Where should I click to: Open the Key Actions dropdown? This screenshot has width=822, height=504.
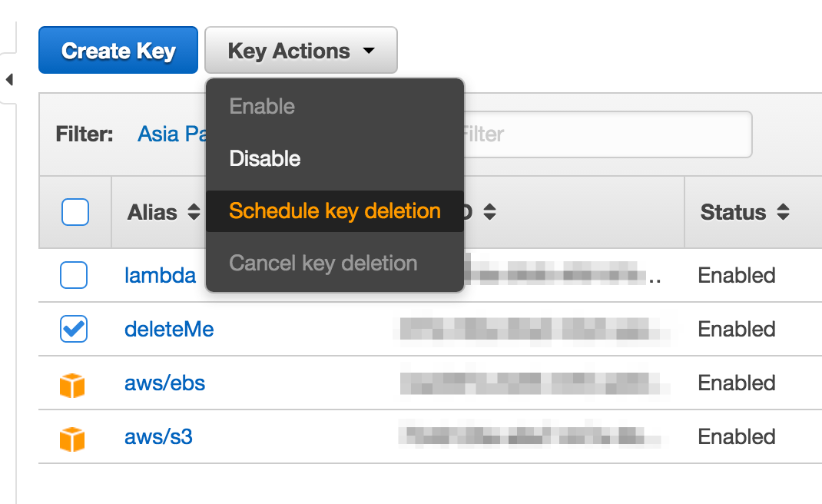coord(301,51)
